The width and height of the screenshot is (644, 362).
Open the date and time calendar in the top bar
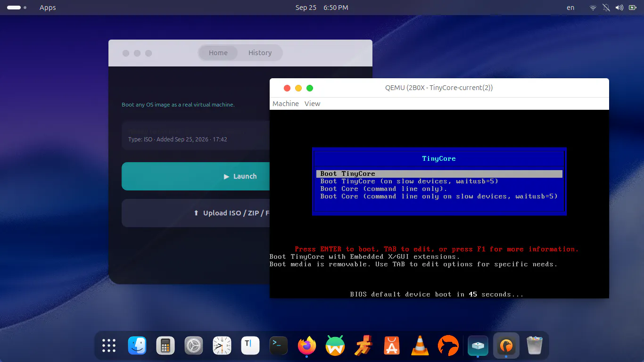tap(322, 8)
